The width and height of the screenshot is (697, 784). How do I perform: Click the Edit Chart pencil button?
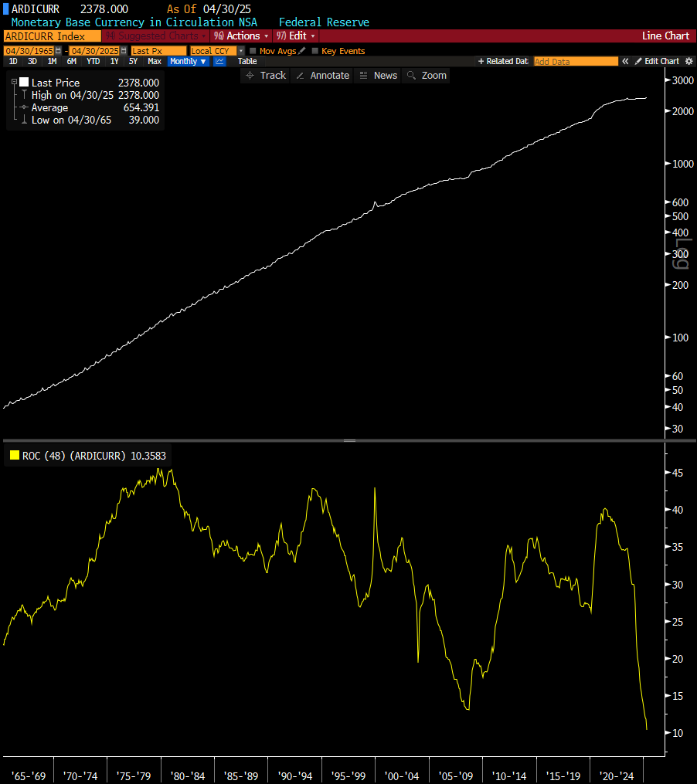pyautogui.click(x=657, y=61)
